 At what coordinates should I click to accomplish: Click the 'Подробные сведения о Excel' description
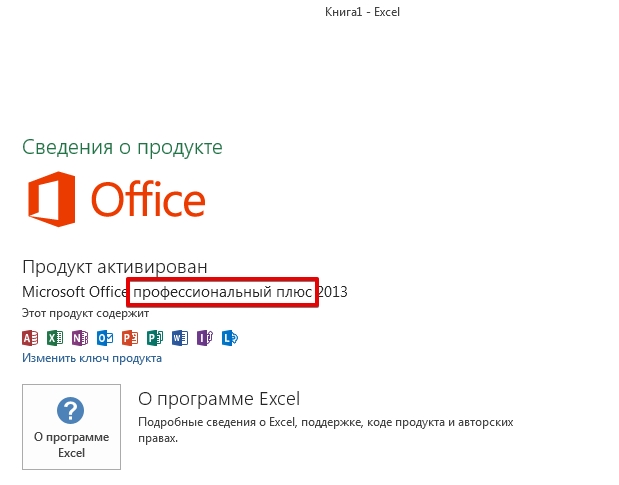[326, 430]
